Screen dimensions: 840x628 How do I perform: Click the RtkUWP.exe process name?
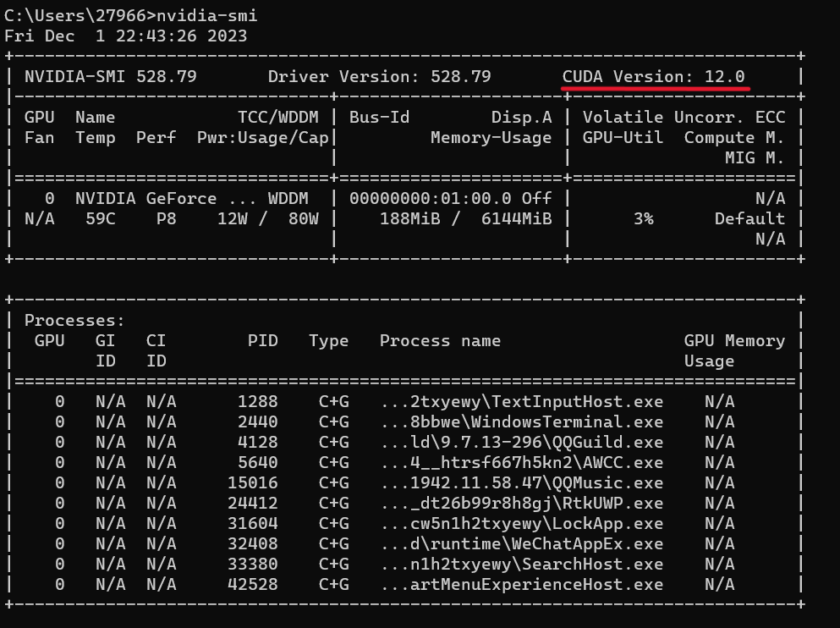coord(522,504)
